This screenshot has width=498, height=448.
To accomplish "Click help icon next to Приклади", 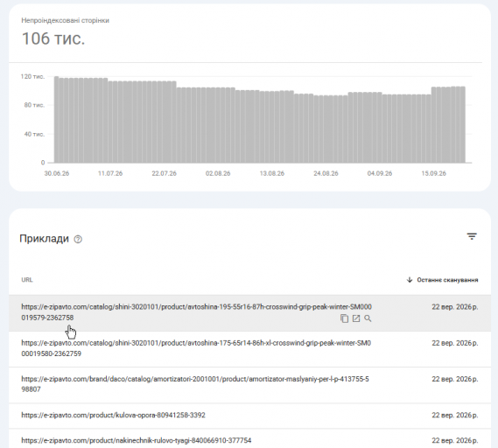I will point(78,239).
